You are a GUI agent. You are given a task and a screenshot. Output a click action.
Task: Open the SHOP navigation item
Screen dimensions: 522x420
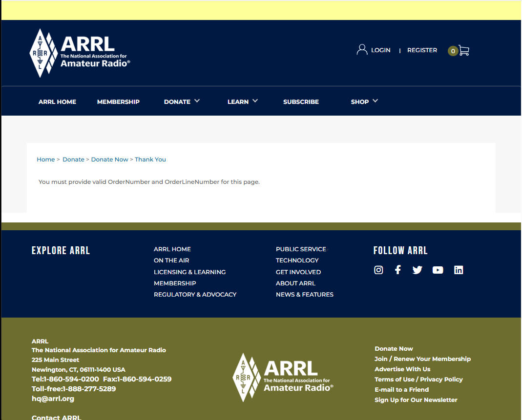359,102
